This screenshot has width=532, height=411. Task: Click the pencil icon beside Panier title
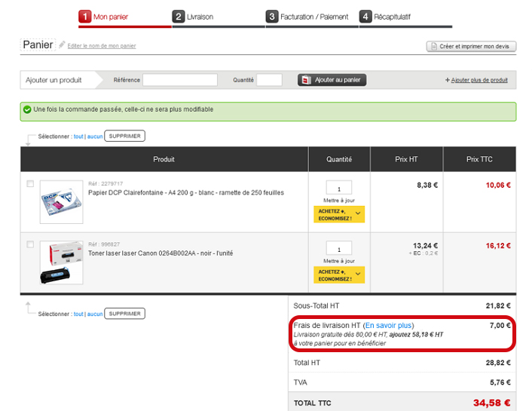click(62, 45)
